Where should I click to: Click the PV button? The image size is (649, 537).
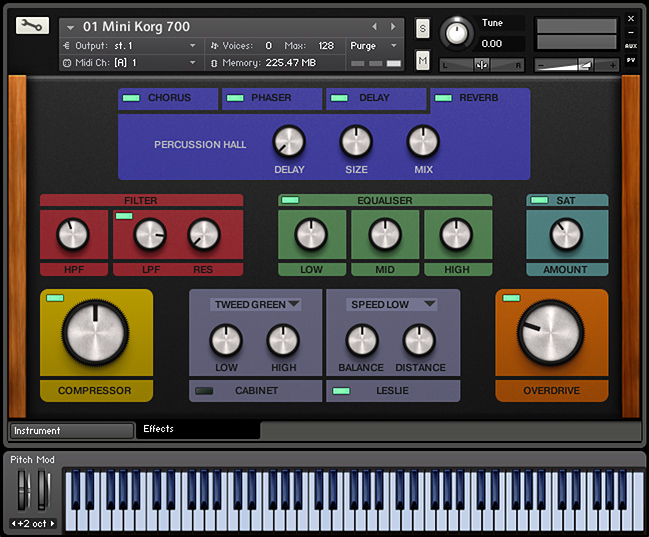point(631,60)
